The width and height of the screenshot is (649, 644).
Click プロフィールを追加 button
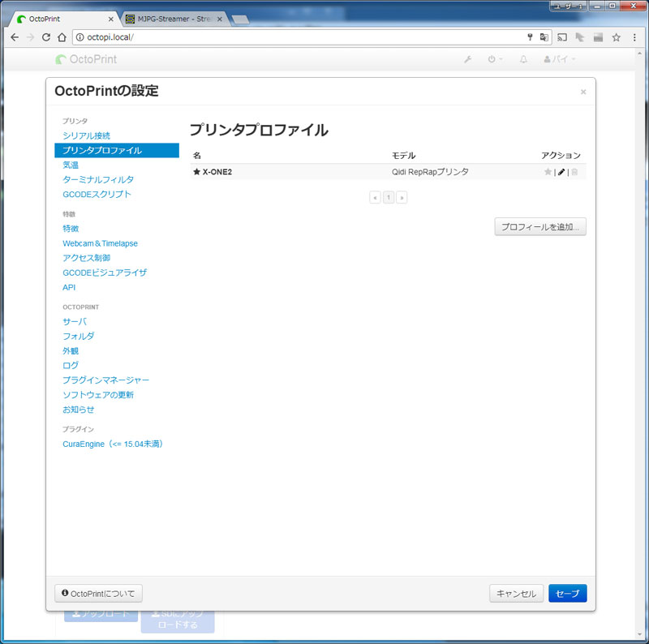[540, 227]
